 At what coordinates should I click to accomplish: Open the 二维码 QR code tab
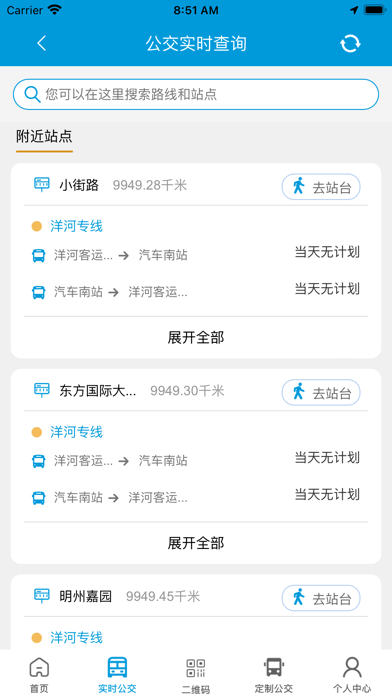pos(196,674)
